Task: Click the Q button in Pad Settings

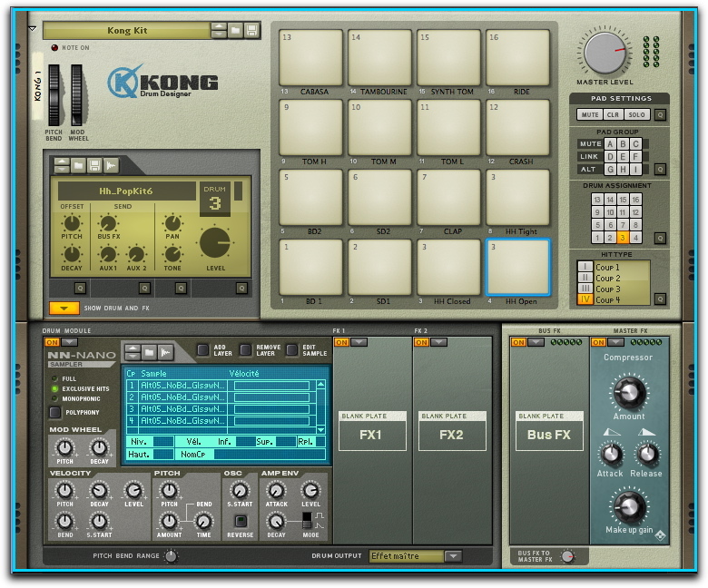Action: tap(660, 114)
